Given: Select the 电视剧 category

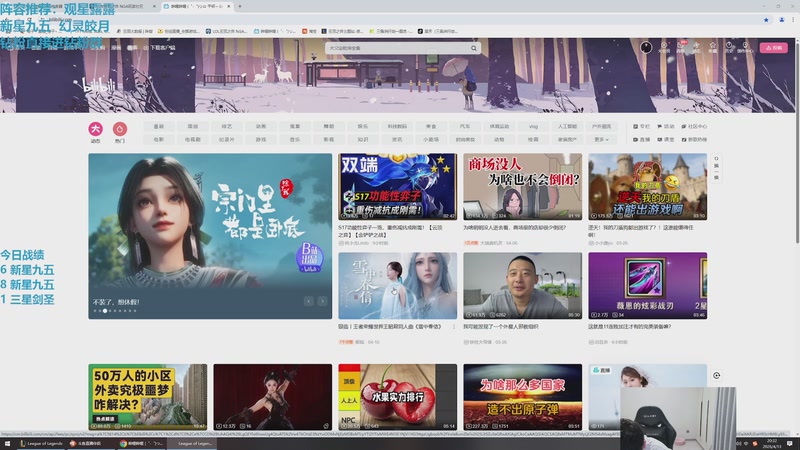Looking at the screenshot, I should [192, 139].
